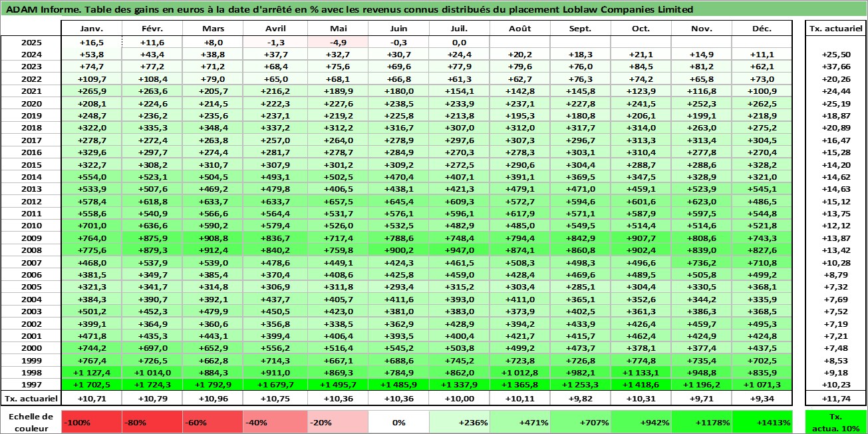Select cell +736,2 in 2007 row

point(701,262)
